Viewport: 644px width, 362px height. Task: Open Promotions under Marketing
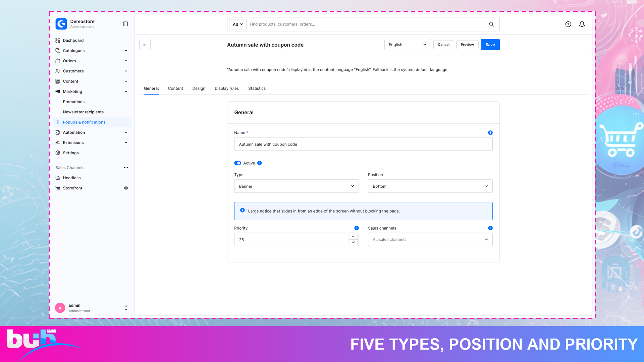tap(74, 102)
